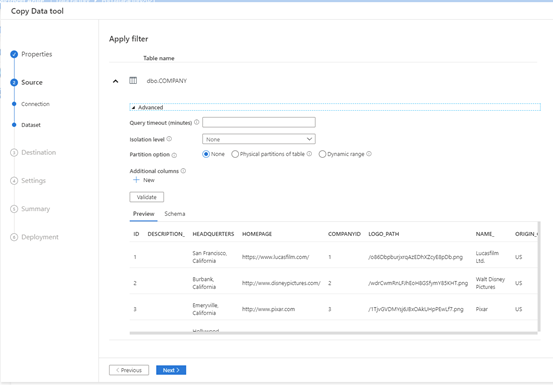
Task: Collapse the dbo.COMPANY table row chevron
Action: (115, 81)
